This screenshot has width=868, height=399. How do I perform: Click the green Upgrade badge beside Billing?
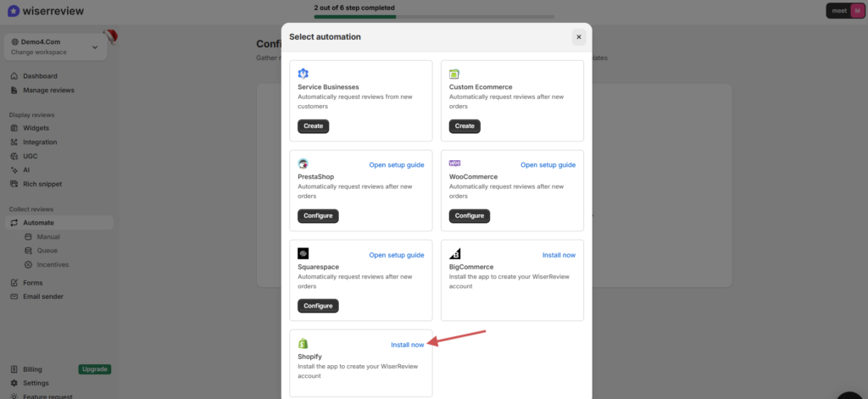(x=94, y=369)
